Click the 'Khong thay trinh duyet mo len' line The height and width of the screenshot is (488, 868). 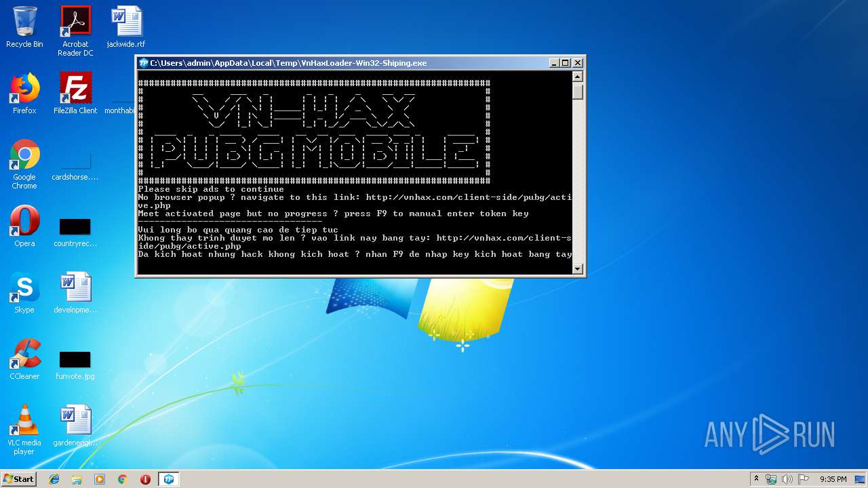[355, 242]
